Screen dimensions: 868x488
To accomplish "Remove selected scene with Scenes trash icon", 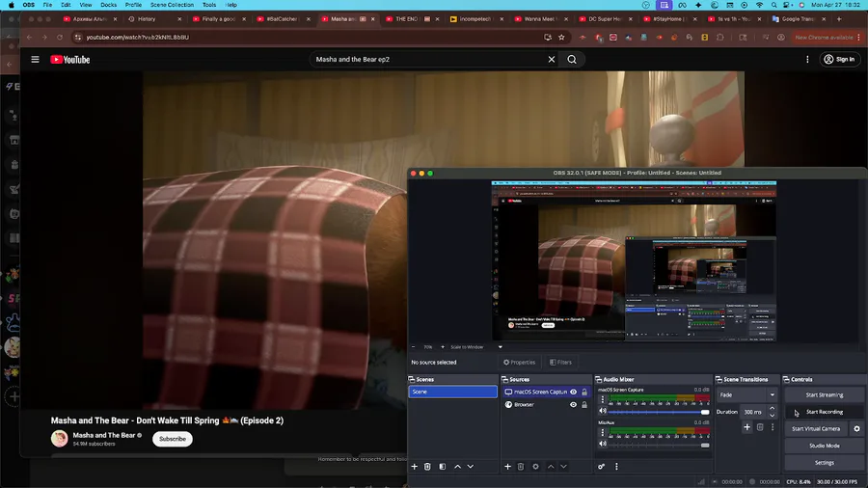I will click(x=427, y=467).
